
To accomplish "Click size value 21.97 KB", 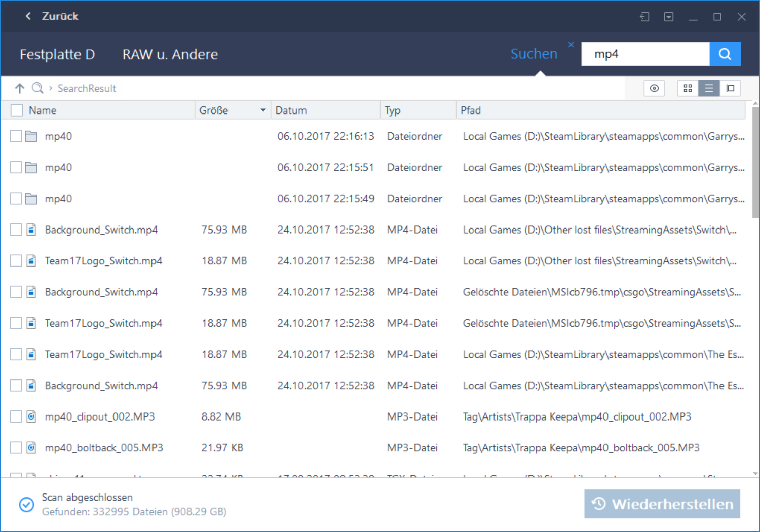I will tap(222, 448).
